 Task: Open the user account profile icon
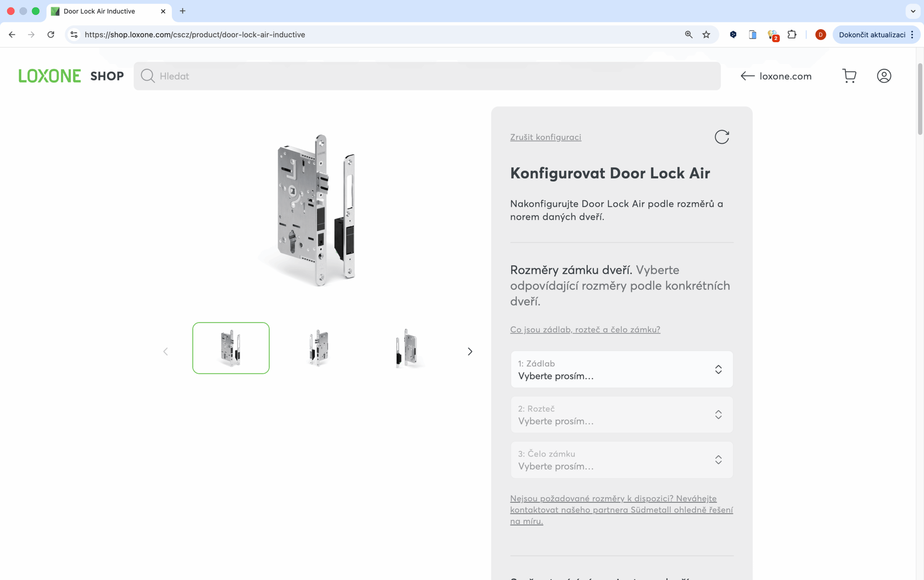point(884,76)
